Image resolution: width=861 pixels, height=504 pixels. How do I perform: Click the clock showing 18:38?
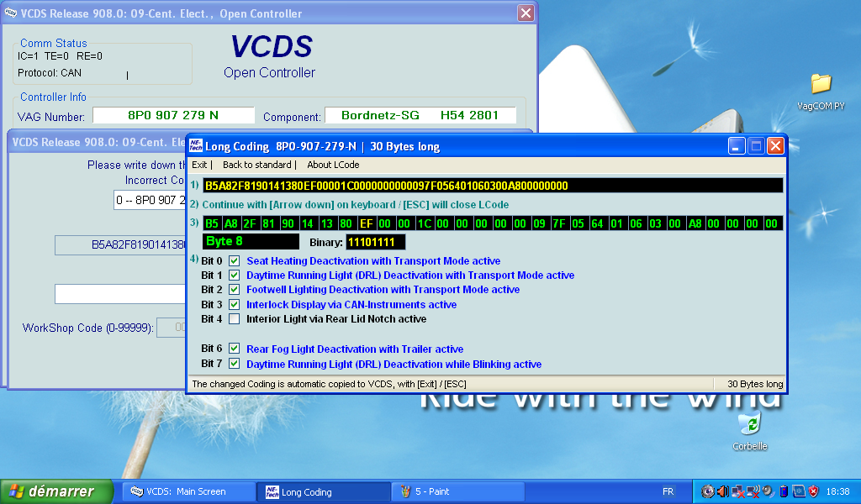click(x=838, y=491)
